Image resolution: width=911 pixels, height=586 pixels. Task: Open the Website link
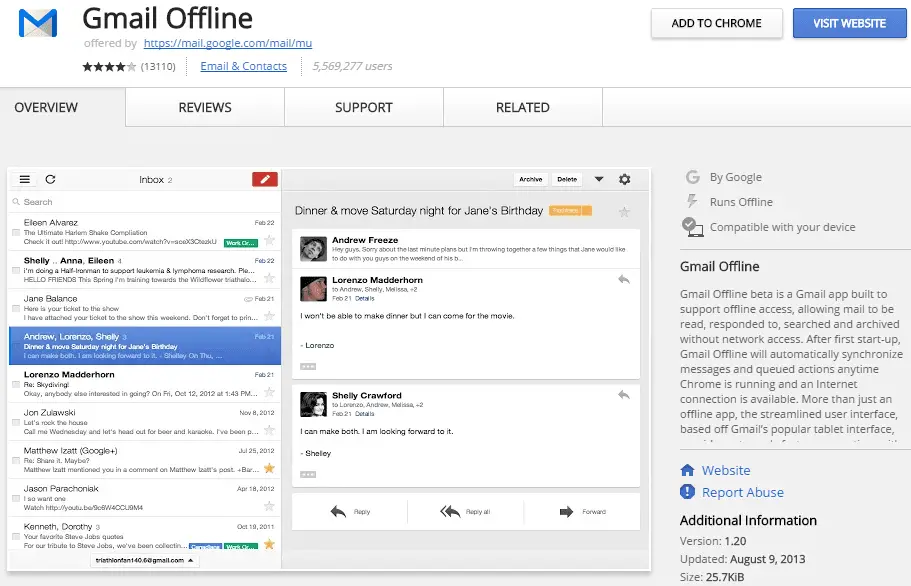[x=726, y=470]
